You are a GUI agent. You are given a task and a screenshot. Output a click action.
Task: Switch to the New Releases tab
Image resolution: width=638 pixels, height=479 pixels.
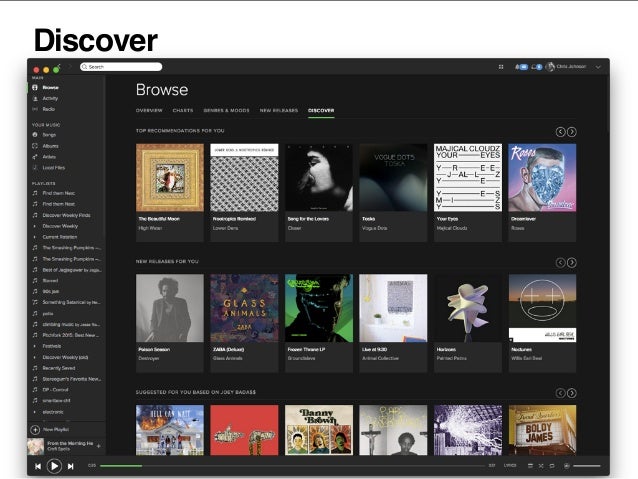coord(279,110)
